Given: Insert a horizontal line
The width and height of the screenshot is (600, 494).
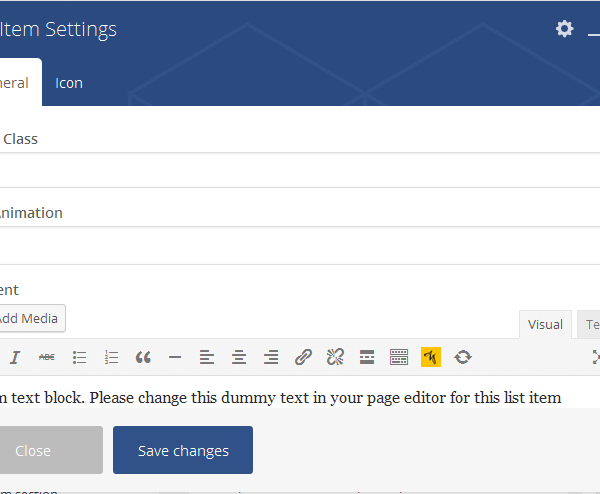Looking at the screenshot, I should [175, 357].
